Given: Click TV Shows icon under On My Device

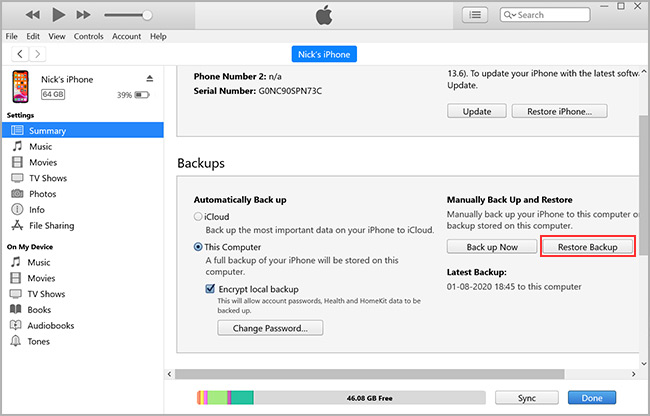Looking at the screenshot, I should [x=15, y=294].
